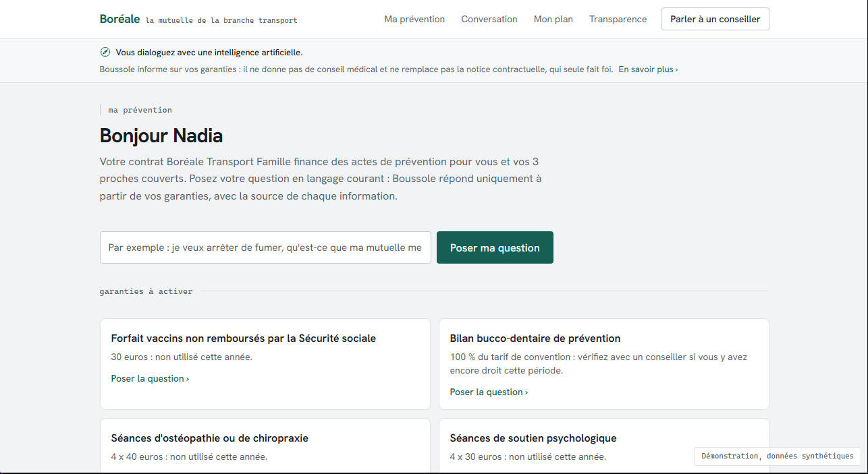
Task: Click the 30 euros non utilisé text
Action: [182, 357]
